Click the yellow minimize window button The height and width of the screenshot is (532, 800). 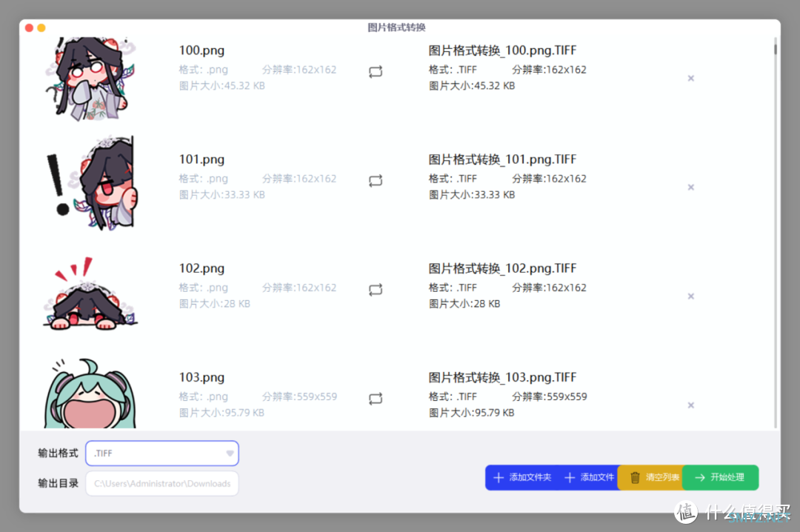pyautogui.click(x=41, y=27)
